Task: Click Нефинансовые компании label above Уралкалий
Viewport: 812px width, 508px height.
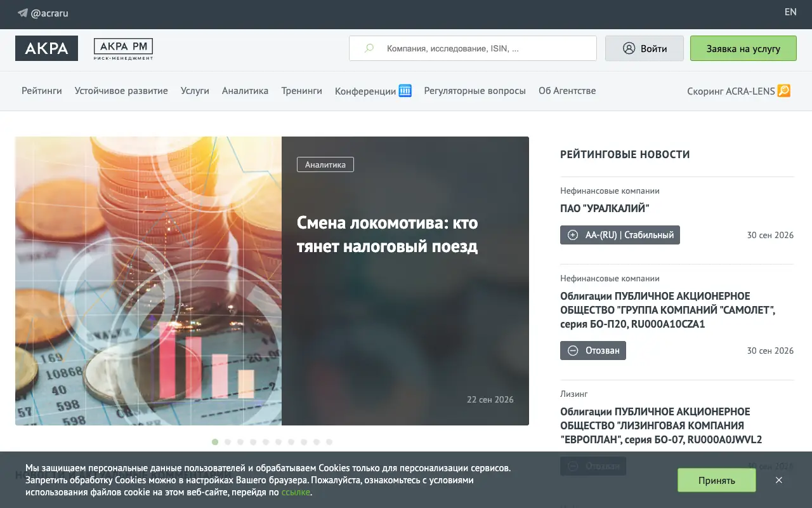Action: click(610, 190)
